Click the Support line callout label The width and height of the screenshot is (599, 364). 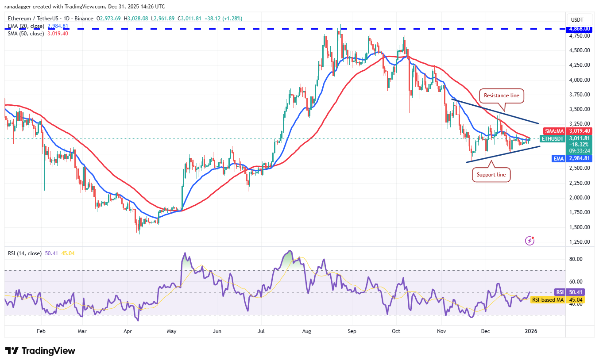(x=491, y=175)
